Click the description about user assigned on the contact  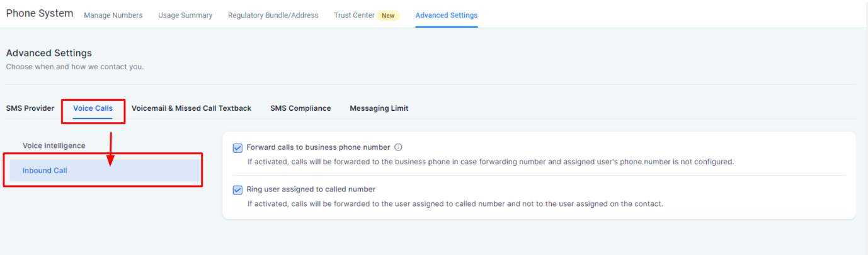pyautogui.click(x=455, y=203)
